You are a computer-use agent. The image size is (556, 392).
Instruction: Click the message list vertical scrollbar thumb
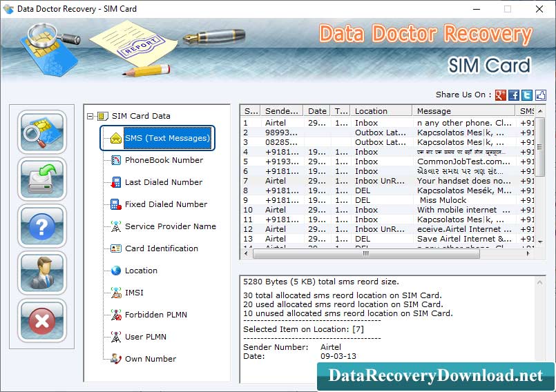(x=539, y=147)
